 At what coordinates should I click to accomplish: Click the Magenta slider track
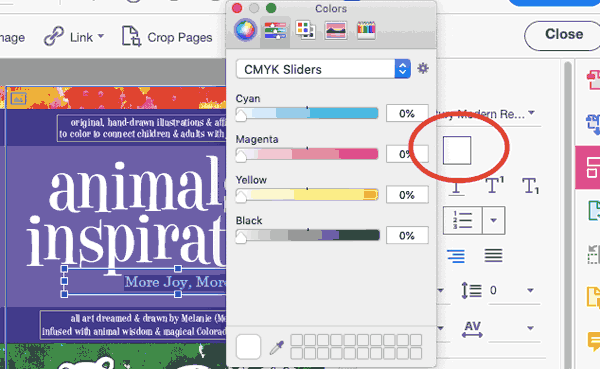coord(307,154)
